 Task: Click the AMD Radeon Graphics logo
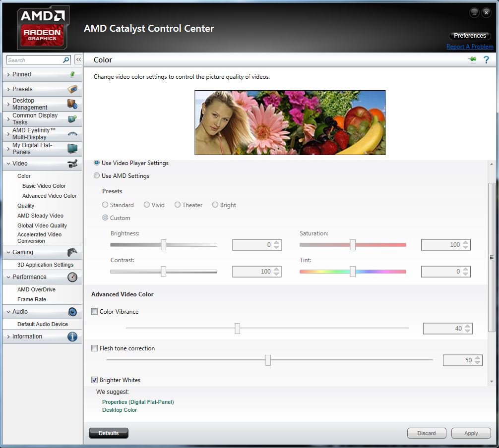click(x=42, y=28)
